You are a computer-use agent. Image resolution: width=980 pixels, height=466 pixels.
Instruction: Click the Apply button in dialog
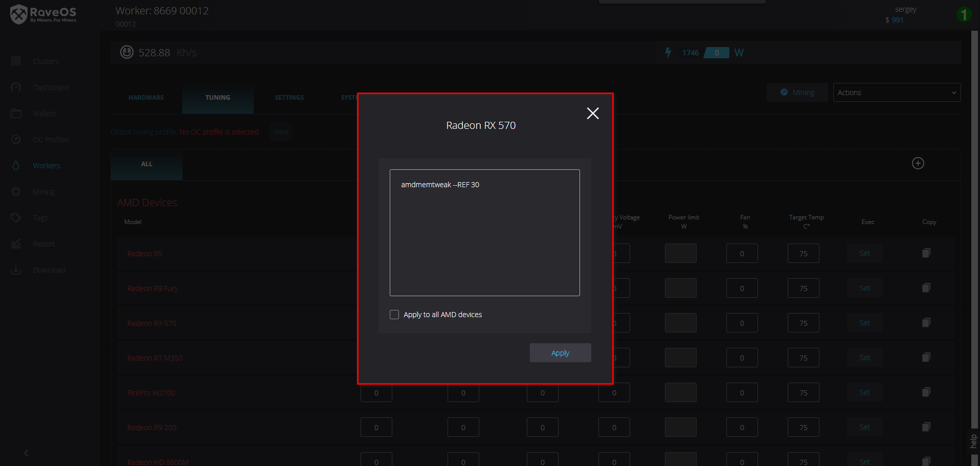560,353
